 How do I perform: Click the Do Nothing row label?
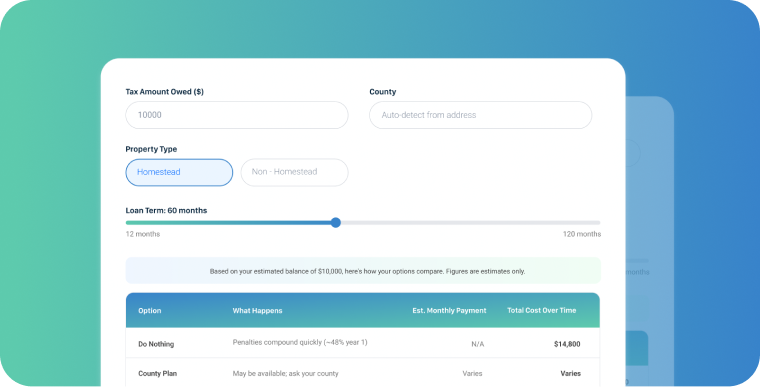click(x=156, y=344)
